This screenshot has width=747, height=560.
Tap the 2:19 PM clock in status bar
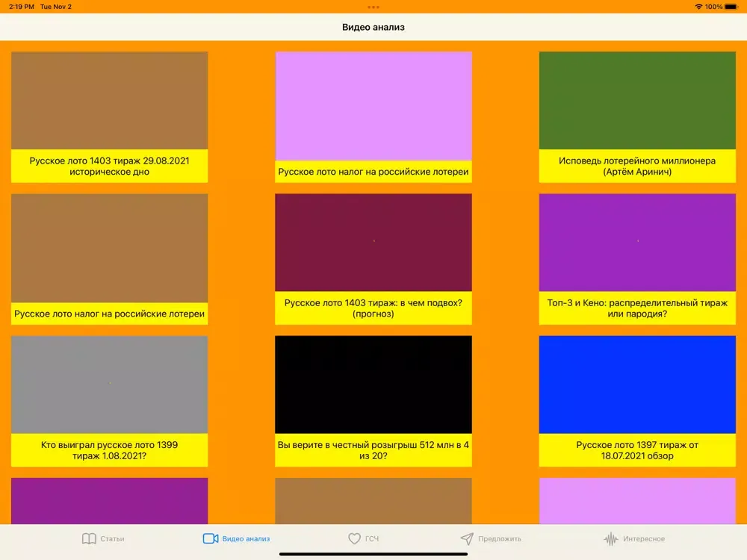pyautogui.click(x=22, y=7)
